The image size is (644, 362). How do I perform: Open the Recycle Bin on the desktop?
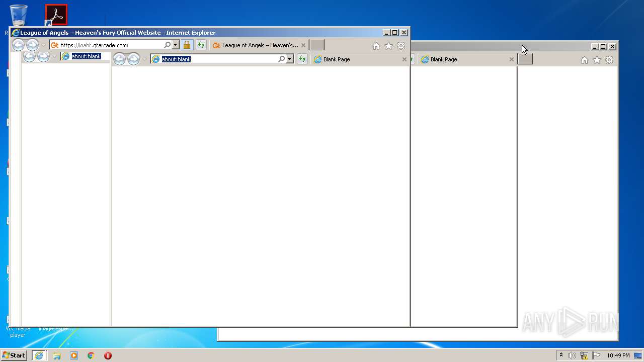point(18,15)
